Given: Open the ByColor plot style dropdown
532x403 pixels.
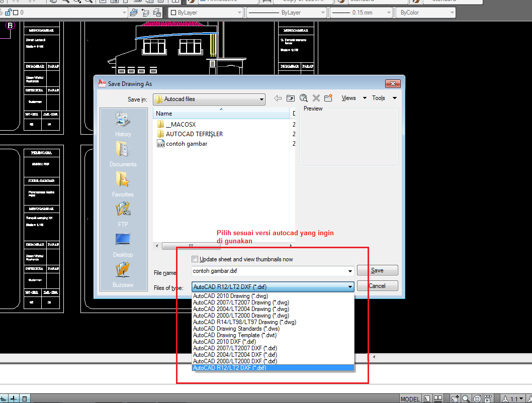Looking at the screenshot, I should point(452,13).
